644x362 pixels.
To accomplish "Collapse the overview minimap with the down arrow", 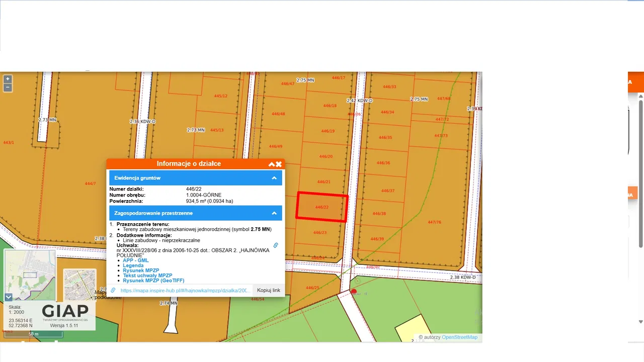I will click(x=9, y=297).
